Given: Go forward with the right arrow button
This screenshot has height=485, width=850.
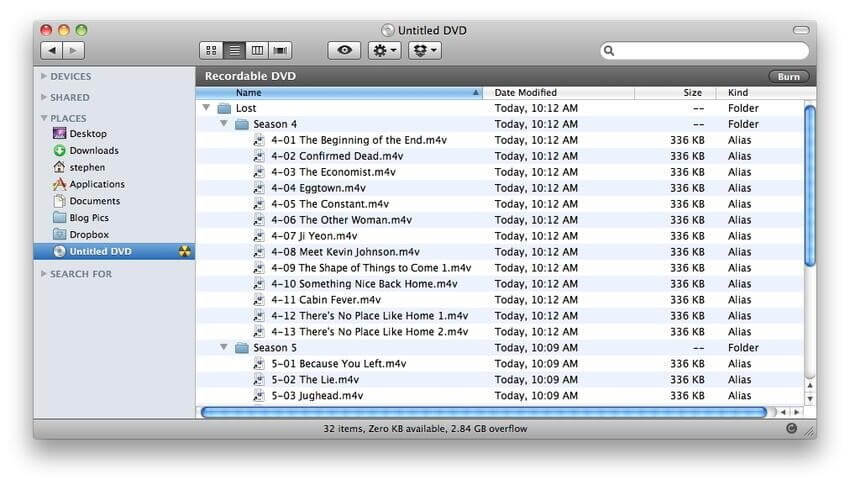Looking at the screenshot, I should pyautogui.click(x=73, y=50).
